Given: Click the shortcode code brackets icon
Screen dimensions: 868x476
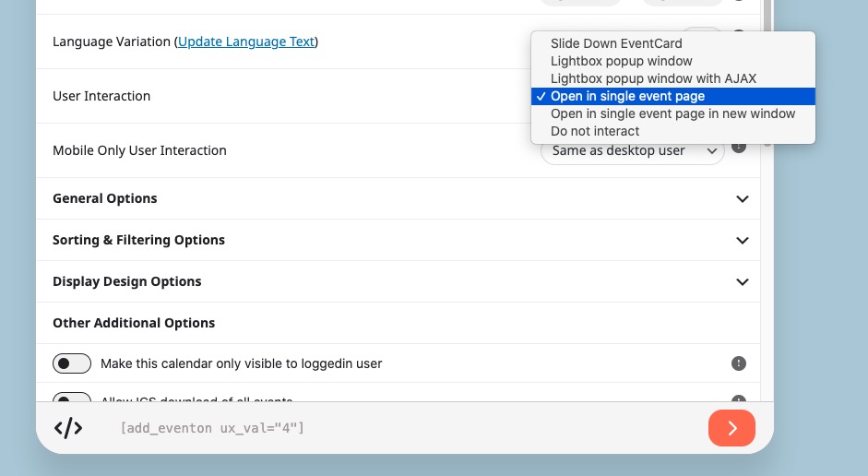Looking at the screenshot, I should 68,428.
